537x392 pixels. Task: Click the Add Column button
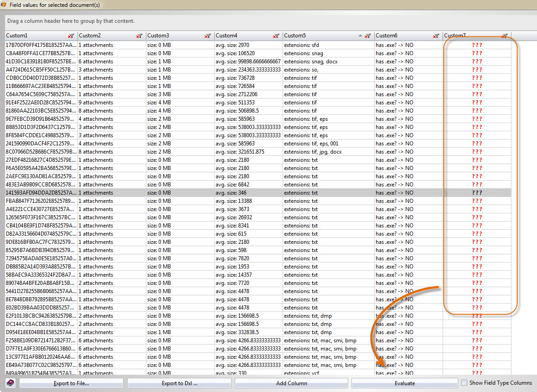tap(291, 383)
